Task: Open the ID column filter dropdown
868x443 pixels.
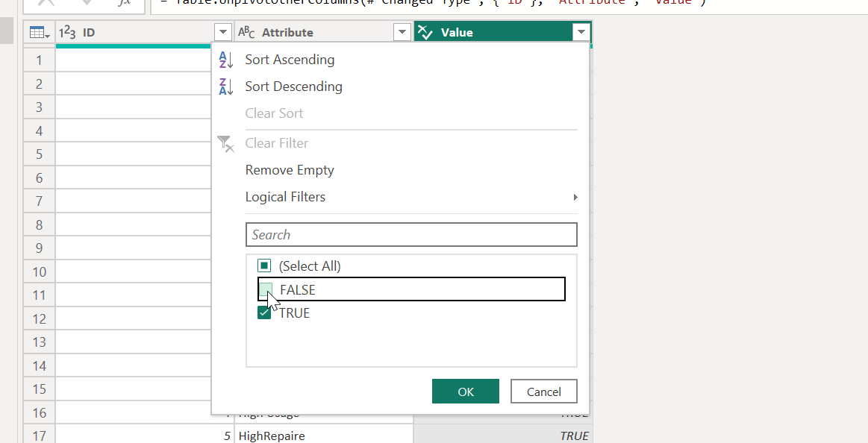Action: (222, 32)
